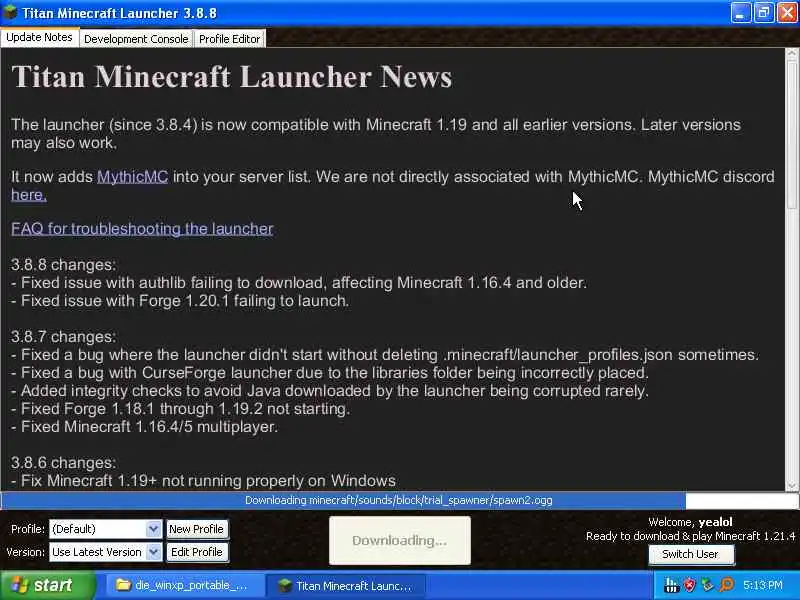This screenshot has width=800, height=600.
Task: Click the Safely Remove Hardware tray icon
Action: tap(708, 585)
